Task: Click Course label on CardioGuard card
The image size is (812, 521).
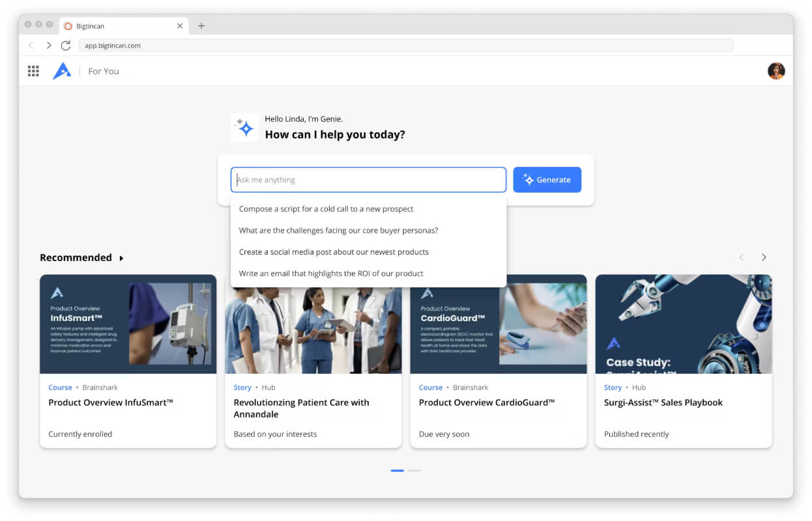Action: pyautogui.click(x=431, y=387)
